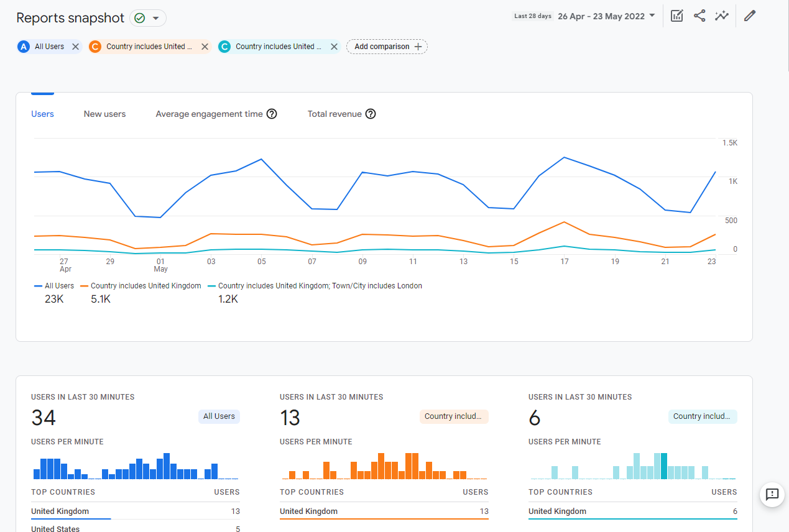Click the highlighted dark teal bar in users per minute
This screenshot has width=789, height=532.
coord(664,466)
